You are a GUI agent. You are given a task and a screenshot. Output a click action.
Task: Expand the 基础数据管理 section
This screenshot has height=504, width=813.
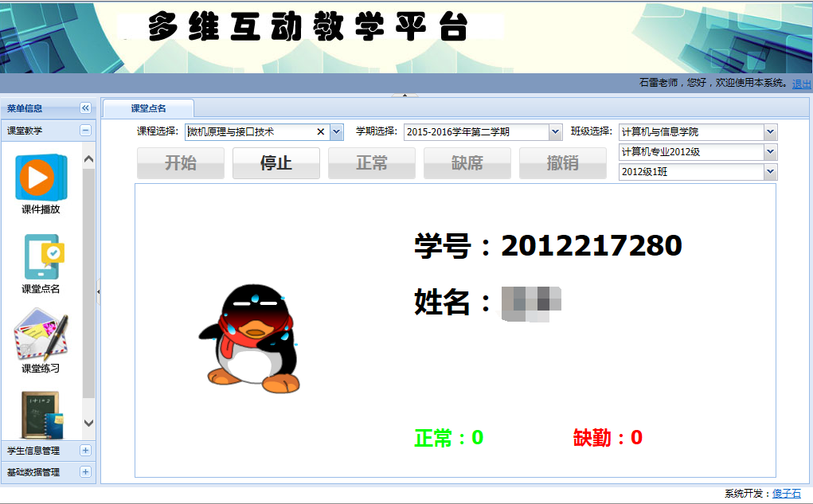click(85, 471)
